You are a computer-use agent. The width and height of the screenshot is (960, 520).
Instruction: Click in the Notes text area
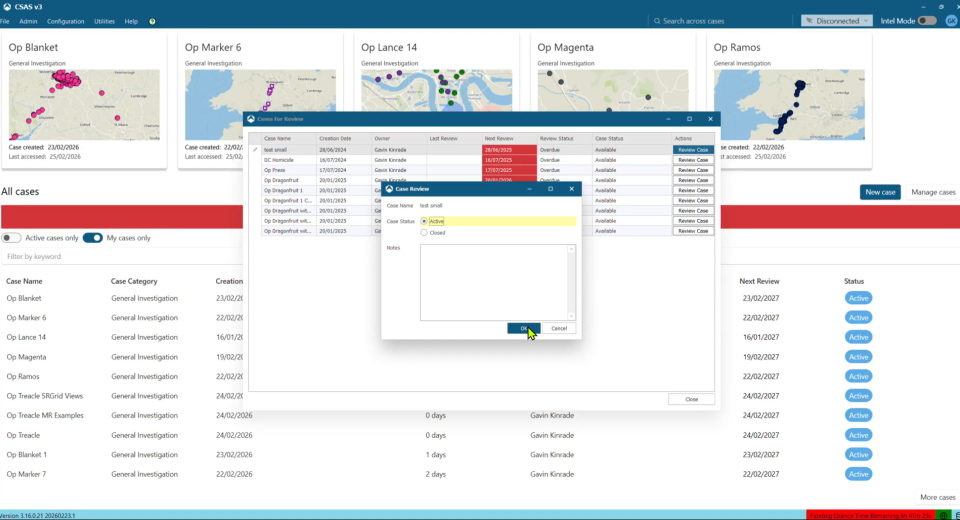497,282
